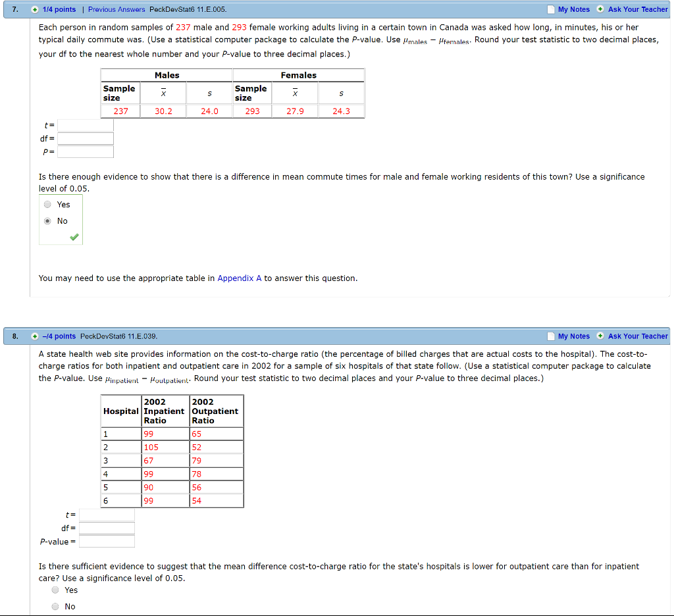The image size is (674, 616).
Task: Open the Appendix A link
Action: (240, 278)
